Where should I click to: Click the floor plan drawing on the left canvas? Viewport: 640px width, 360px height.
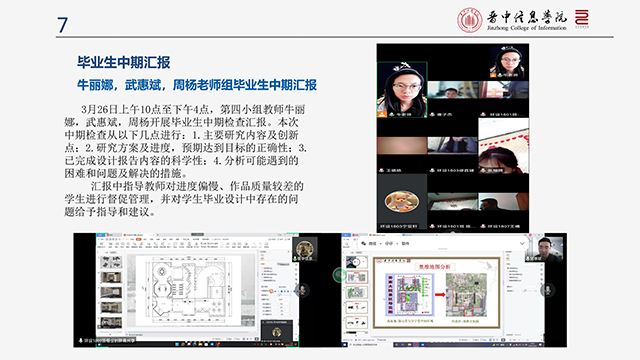coord(189,289)
